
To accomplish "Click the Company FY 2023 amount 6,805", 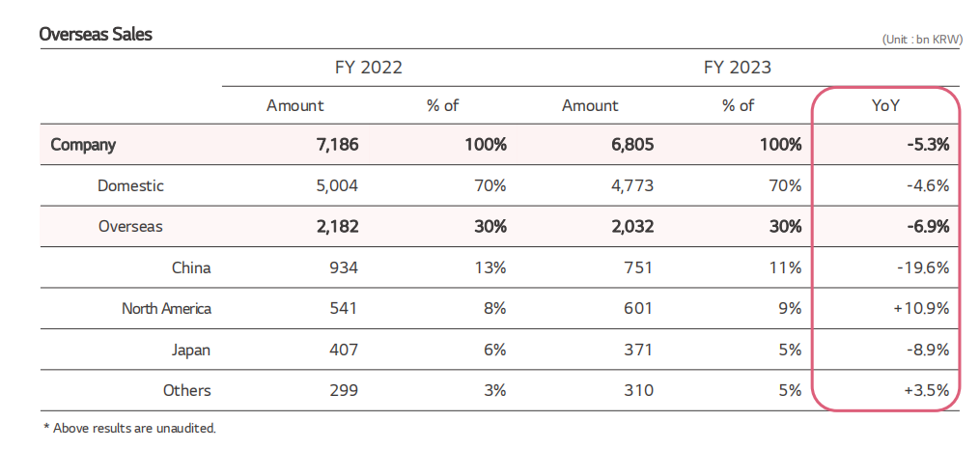I will [x=630, y=145].
